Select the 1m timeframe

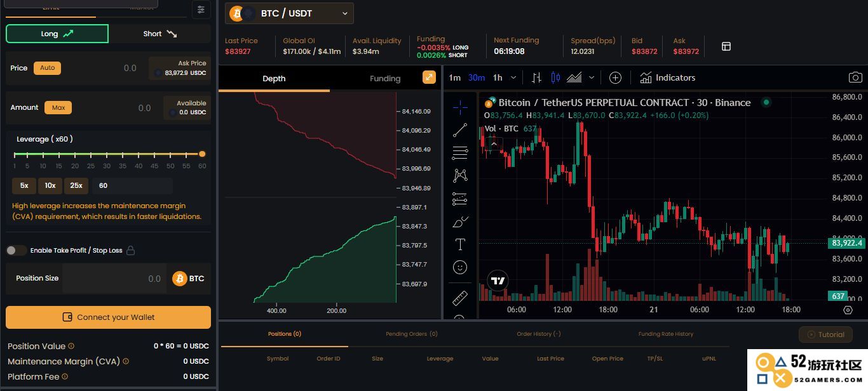point(454,77)
